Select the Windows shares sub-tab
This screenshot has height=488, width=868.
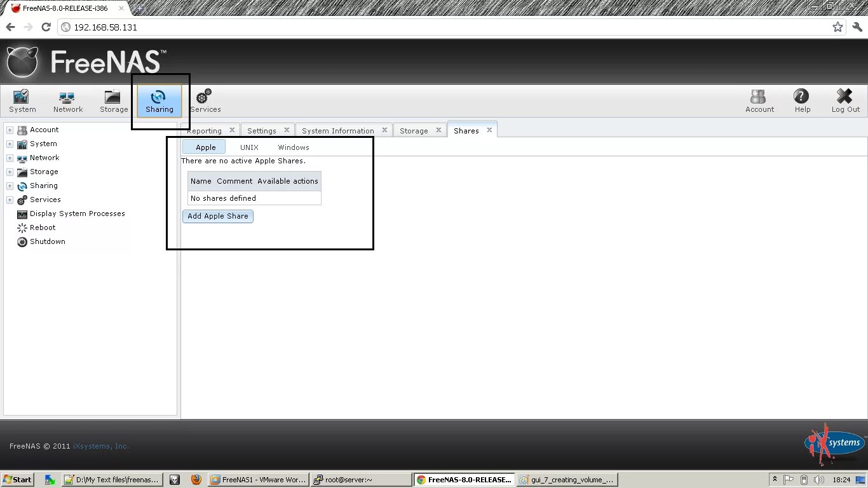294,147
